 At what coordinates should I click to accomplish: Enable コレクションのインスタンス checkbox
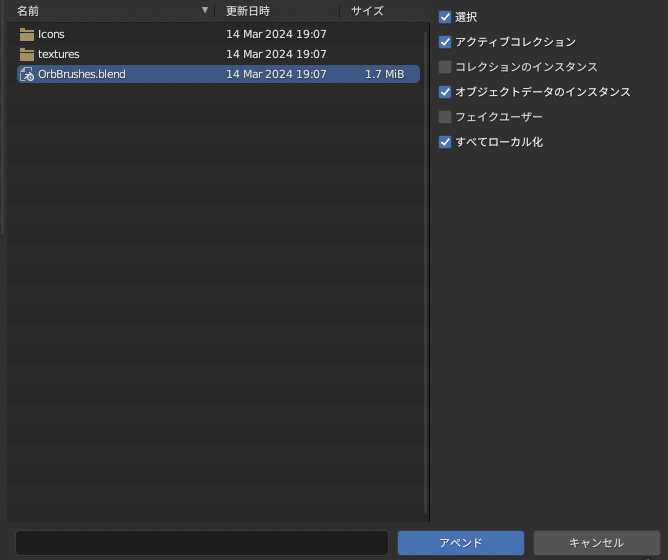tap(445, 67)
